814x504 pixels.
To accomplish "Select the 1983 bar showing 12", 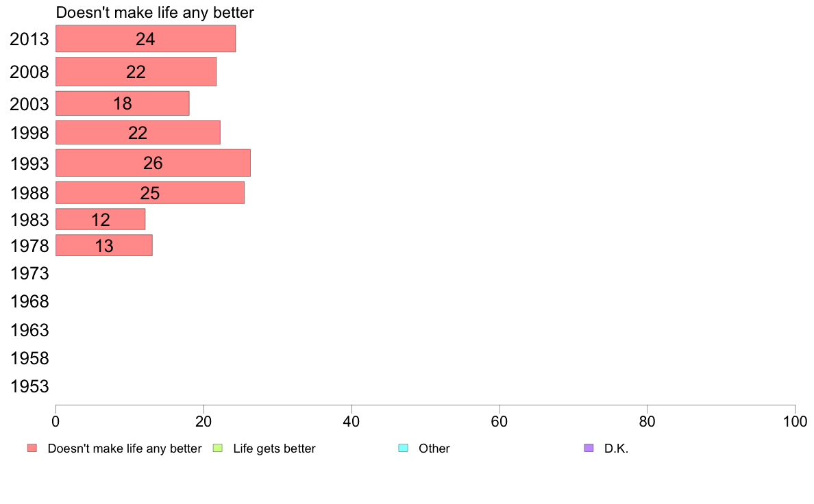I will (x=101, y=219).
